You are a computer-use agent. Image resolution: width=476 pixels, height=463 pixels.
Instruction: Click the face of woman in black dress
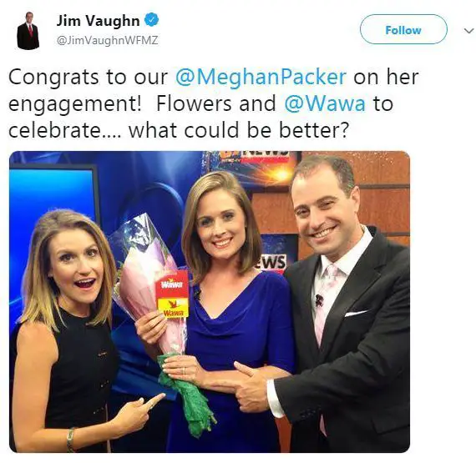click(x=78, y=268)
